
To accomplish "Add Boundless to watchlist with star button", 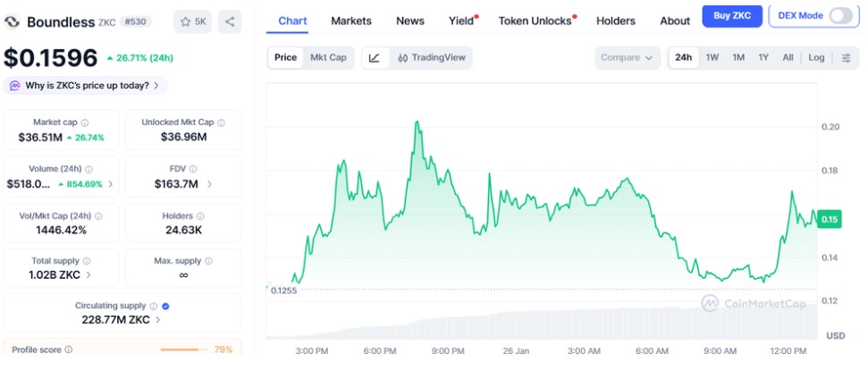I will (x=192, y=21).
